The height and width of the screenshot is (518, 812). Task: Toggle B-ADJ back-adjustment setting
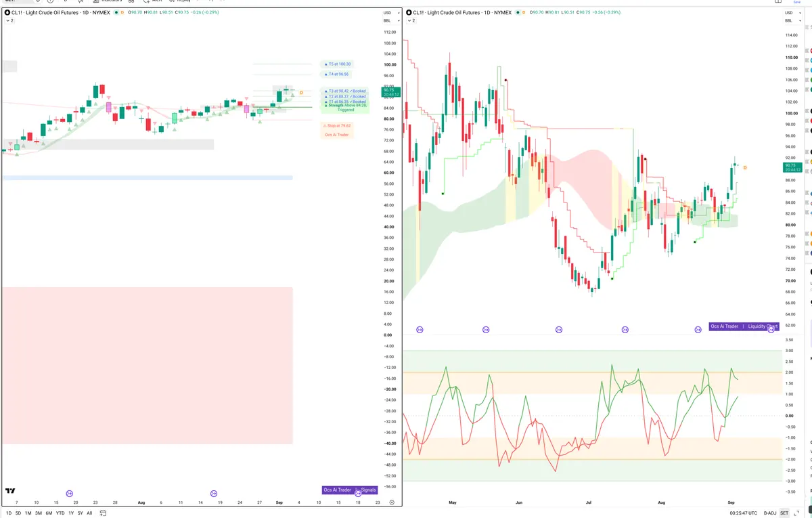770,513
